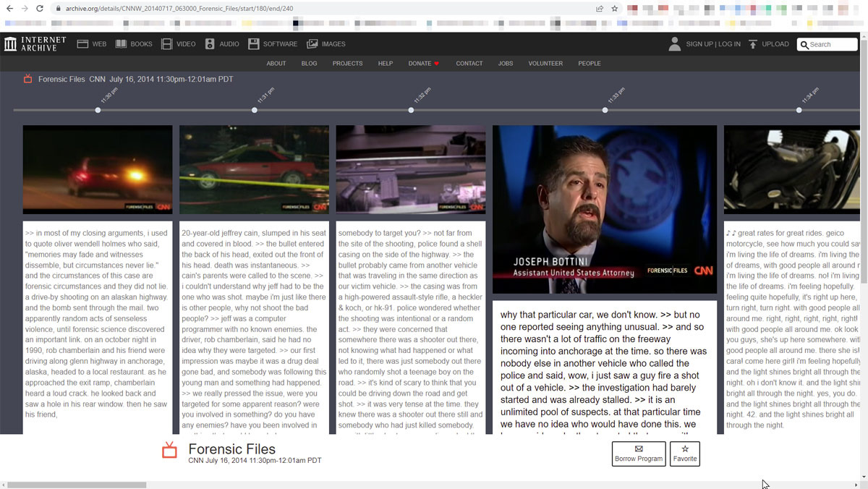Click the site lock icon

tap(59, 9)
